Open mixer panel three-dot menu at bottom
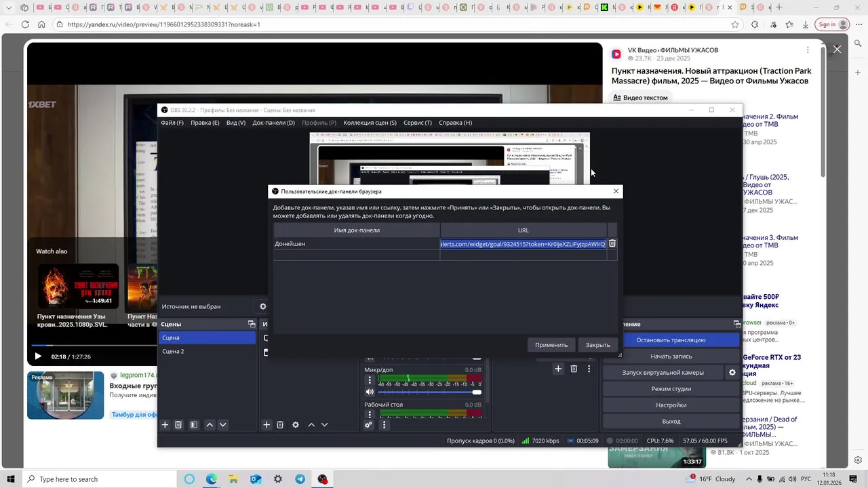Viewport: 868px width, 488px height. pyautogui.click(x=384, y=425)
